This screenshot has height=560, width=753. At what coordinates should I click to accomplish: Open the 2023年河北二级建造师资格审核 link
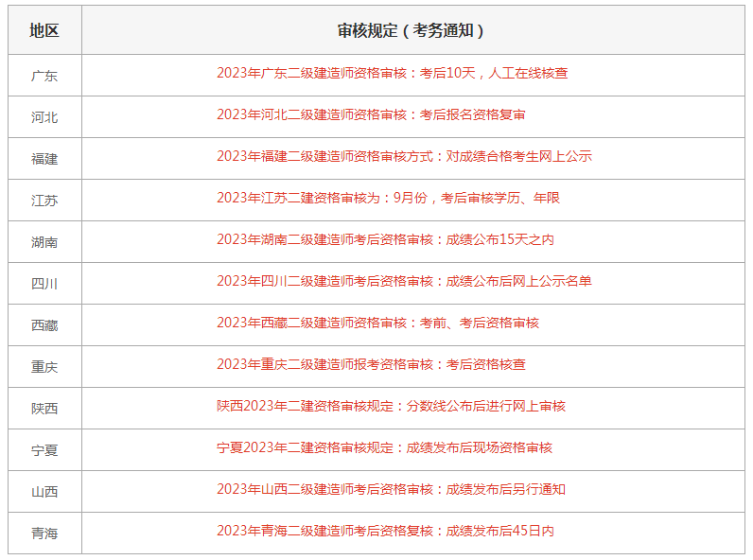pyautogui.click(x=371, y=114)
